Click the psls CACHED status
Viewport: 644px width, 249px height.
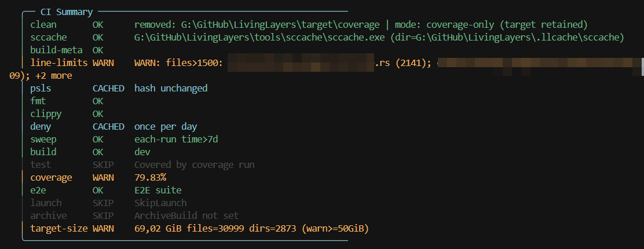click(x=108, y=89)
